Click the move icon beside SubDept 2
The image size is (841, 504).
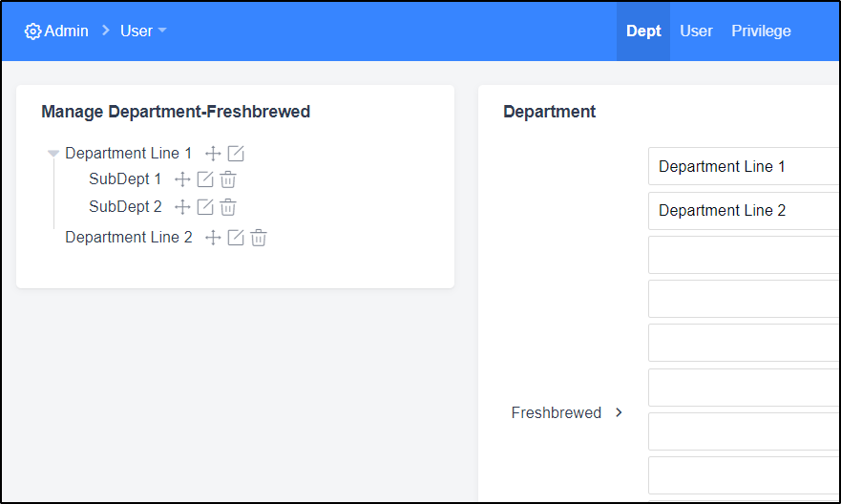click(182, 207)
